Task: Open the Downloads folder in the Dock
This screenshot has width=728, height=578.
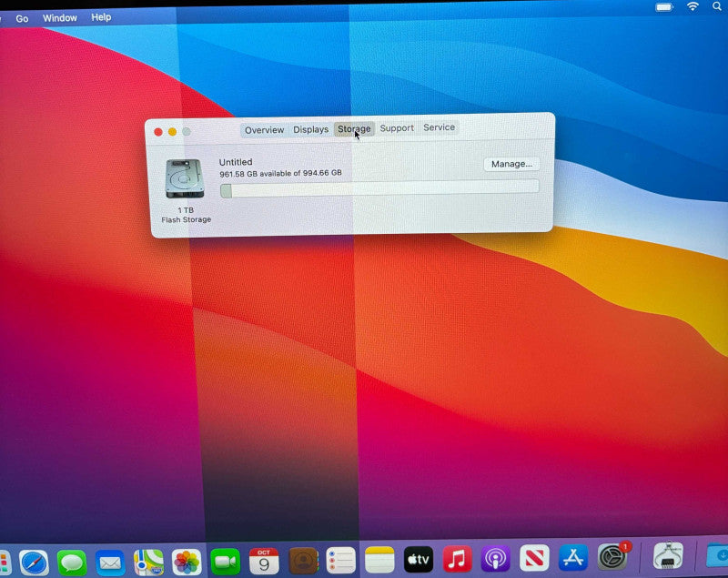Action: (x=717, y=554)
